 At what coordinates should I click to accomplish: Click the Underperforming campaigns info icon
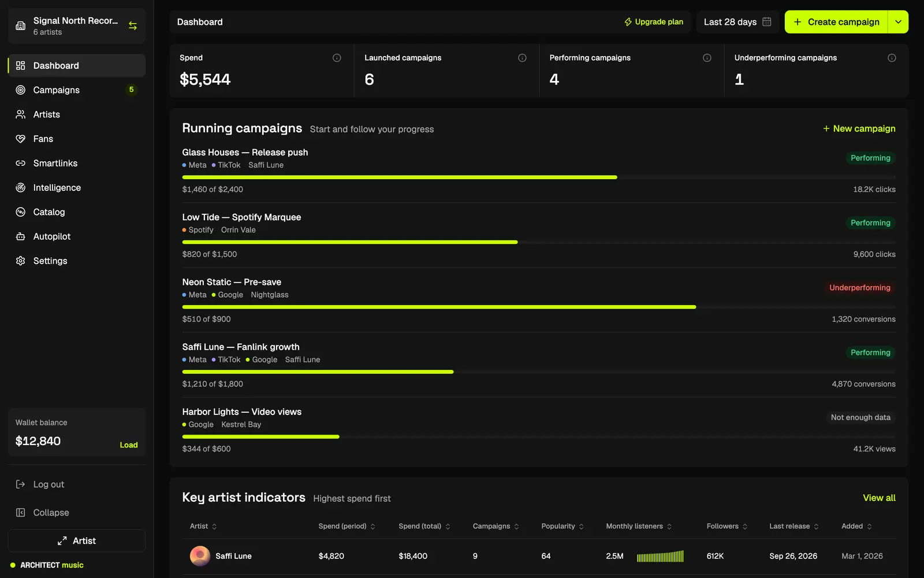pos(892,58)
